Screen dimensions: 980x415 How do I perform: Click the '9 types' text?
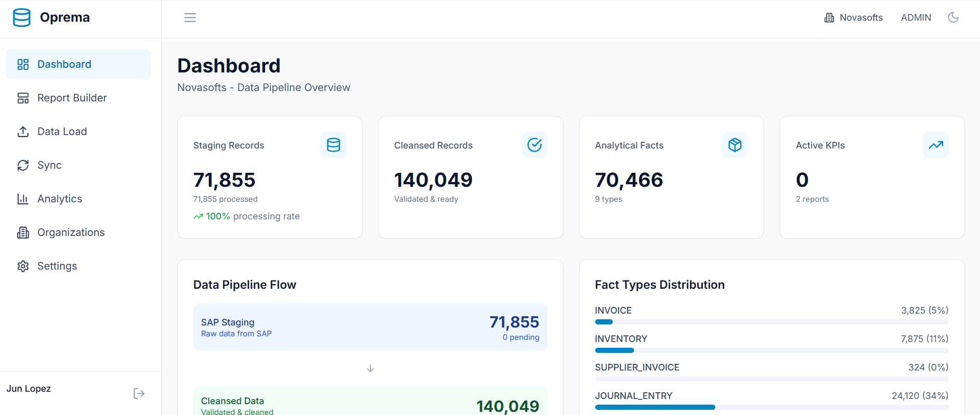(x=609, y=199)
